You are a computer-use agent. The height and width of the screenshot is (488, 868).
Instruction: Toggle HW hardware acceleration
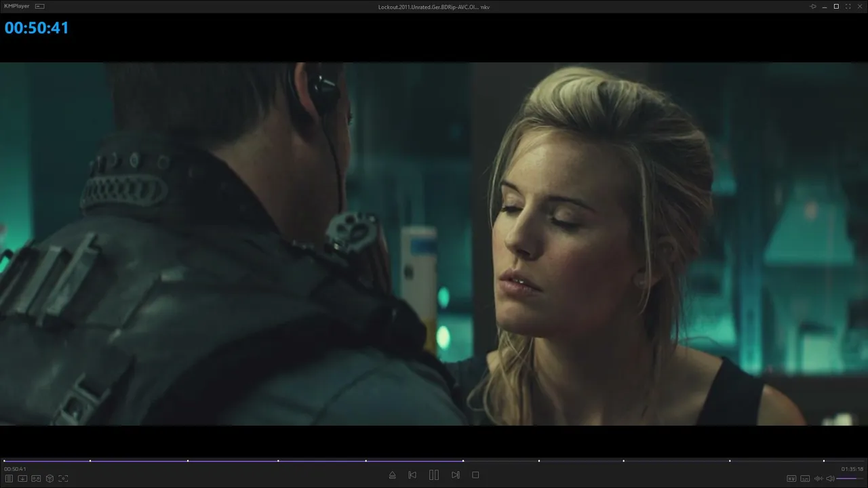click(x=791, y=479)
